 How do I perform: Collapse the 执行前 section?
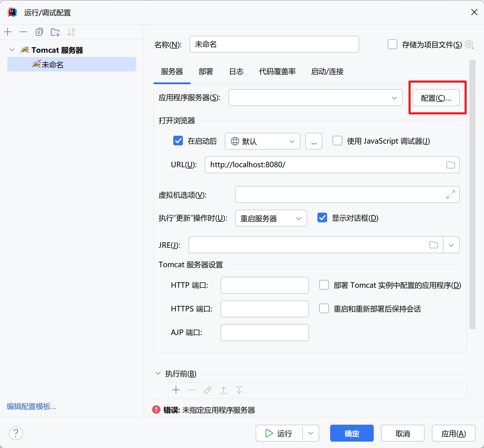pos(158,373)
